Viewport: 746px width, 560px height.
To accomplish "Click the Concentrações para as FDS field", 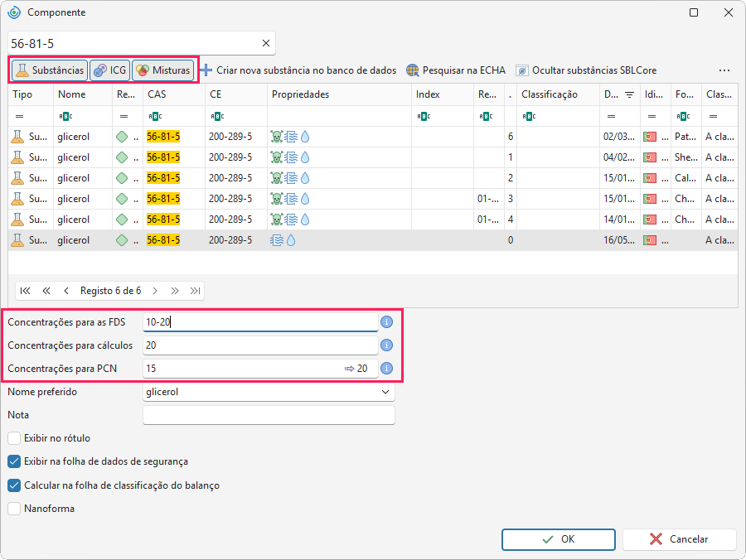I will tap(260, 321).
